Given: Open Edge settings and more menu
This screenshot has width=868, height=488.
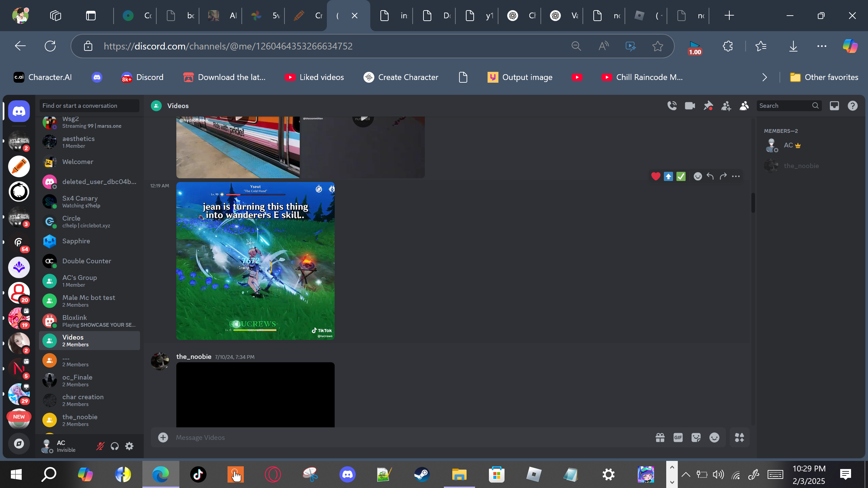Looking at the screenshot, I should [822, 46].
